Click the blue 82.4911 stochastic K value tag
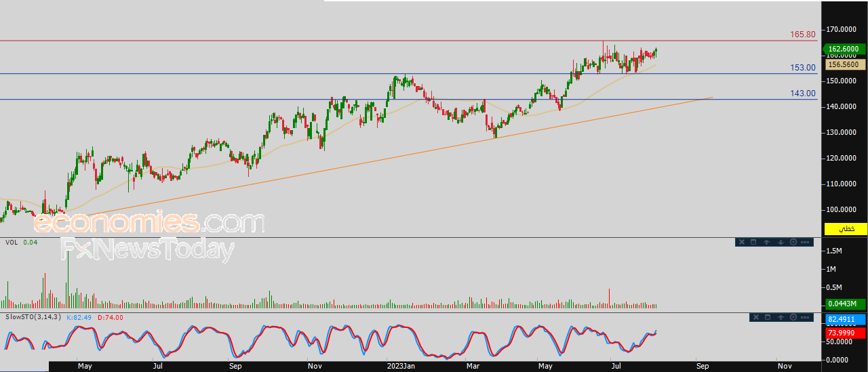 tap(845, 319)
